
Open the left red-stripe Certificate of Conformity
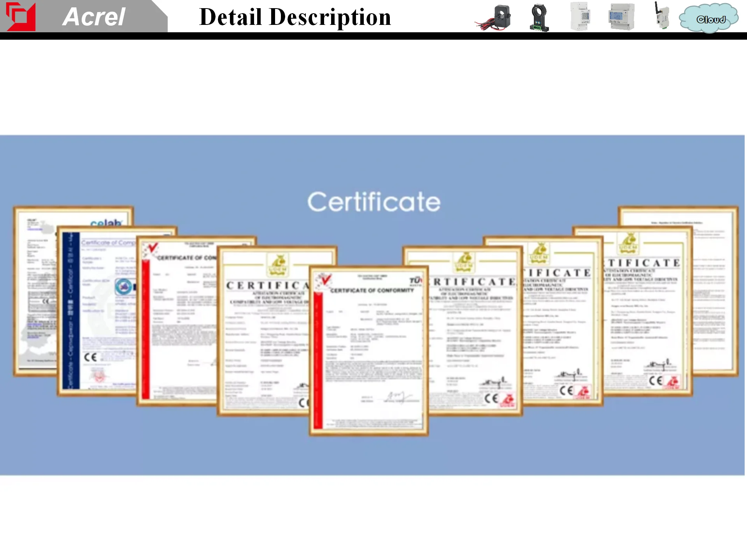coord(177,323)
